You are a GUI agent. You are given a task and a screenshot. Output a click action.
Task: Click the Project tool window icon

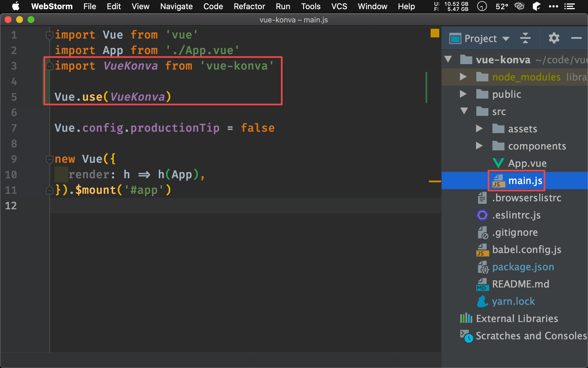pos(455,38)
